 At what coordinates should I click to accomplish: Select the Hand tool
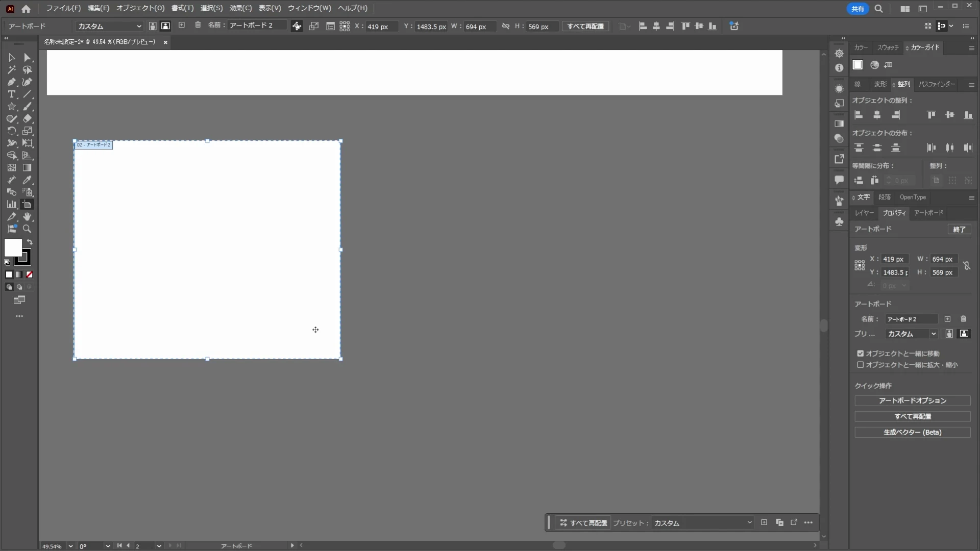click(x=28, y=217)
